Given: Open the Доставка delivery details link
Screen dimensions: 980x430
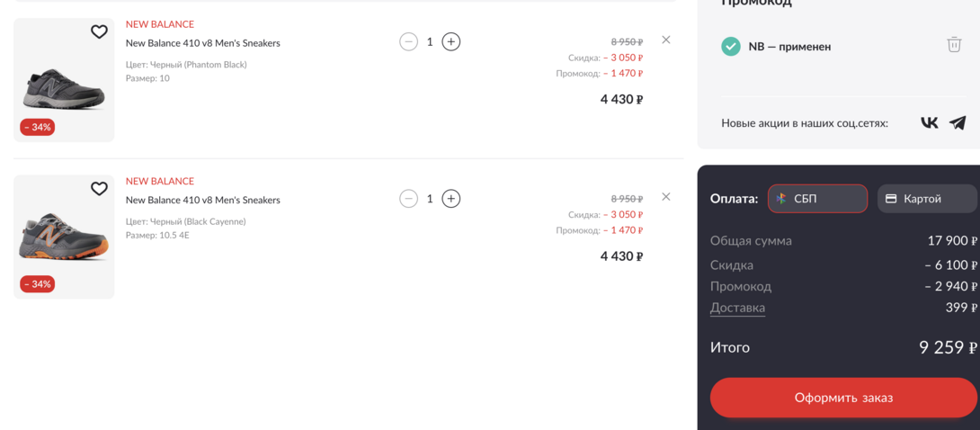Looking at the screenshot, I should coord(737,308).
